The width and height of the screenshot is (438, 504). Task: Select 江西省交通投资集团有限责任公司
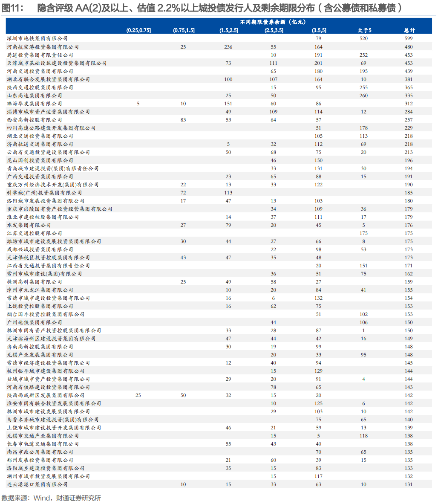(49, 266)
